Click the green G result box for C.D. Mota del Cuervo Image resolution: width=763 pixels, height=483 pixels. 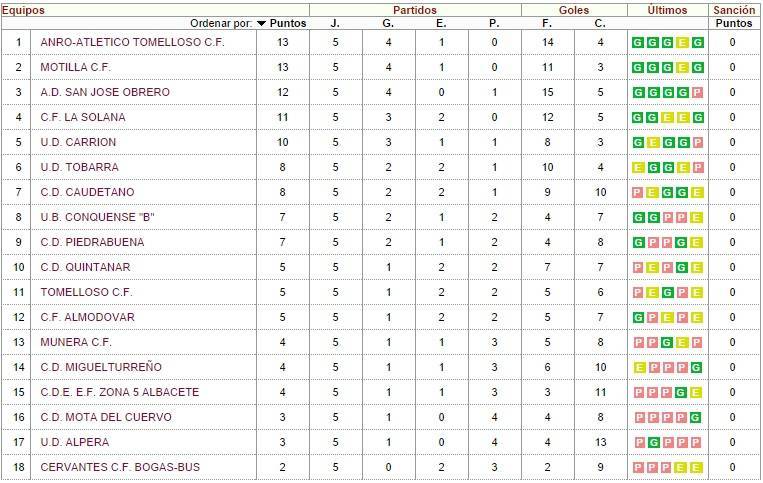pyautogui.click(x=697, y=417)
